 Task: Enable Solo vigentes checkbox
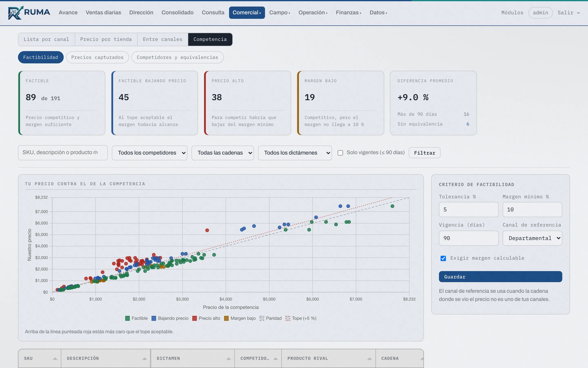(340, 153)
